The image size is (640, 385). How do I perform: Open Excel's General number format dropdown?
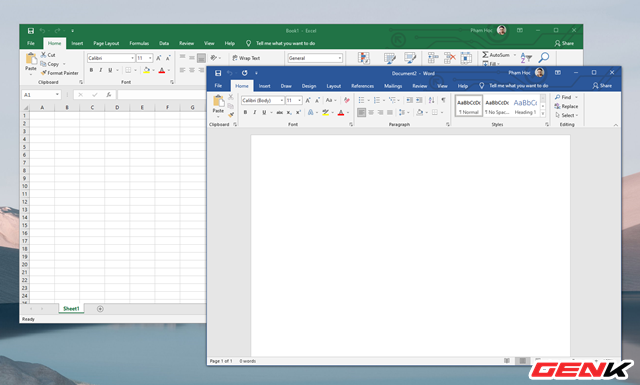pos(340,58)
